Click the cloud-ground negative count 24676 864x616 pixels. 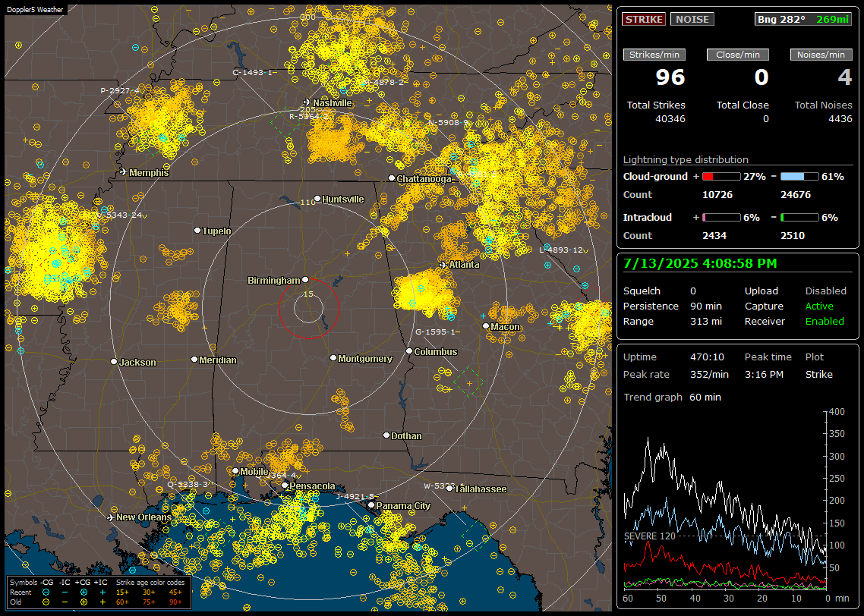(796, 195)
